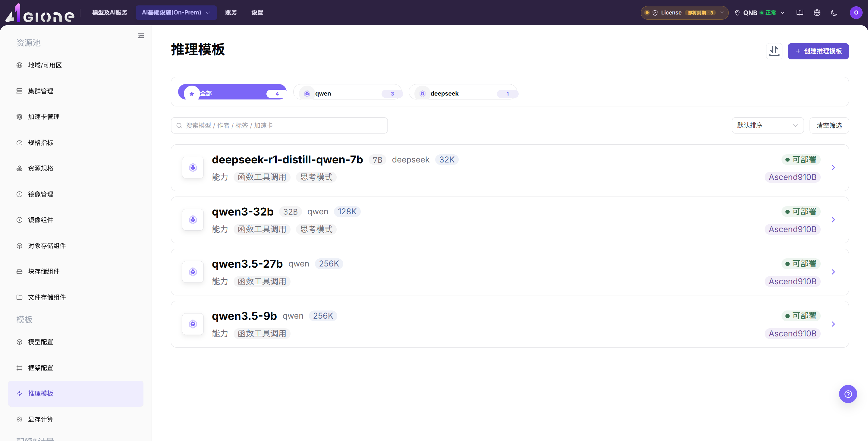Open 文件存储组件 in sidebar
The image size is (868, 441).
click(76, 297)
